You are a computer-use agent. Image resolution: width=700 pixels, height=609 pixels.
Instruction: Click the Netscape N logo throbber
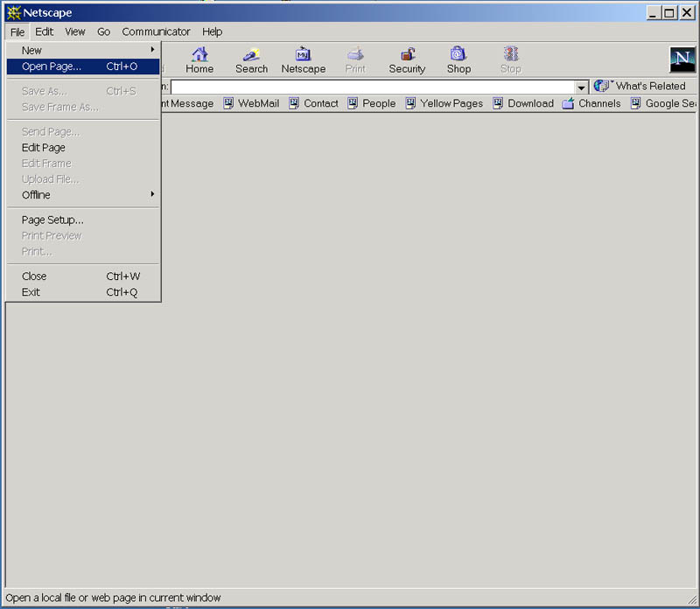pyautogui.click(x=682, y=59)
